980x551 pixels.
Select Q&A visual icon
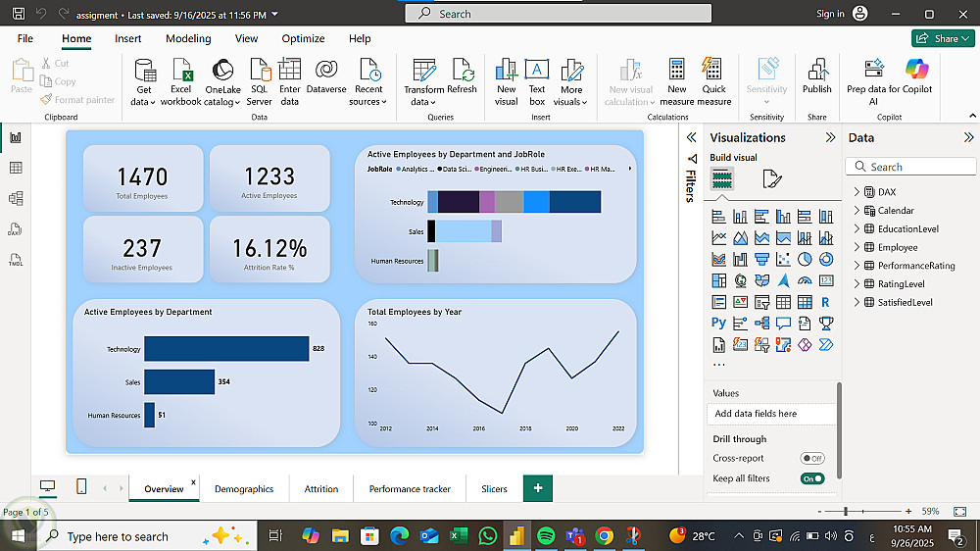pos(783,323)
